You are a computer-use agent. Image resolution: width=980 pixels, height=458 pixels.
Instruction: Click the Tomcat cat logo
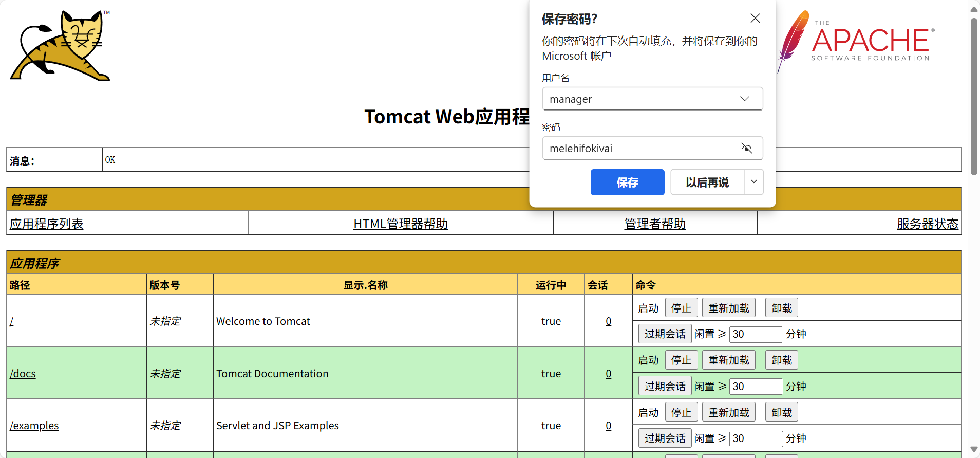pyautogui.click(x=61, y=45)
